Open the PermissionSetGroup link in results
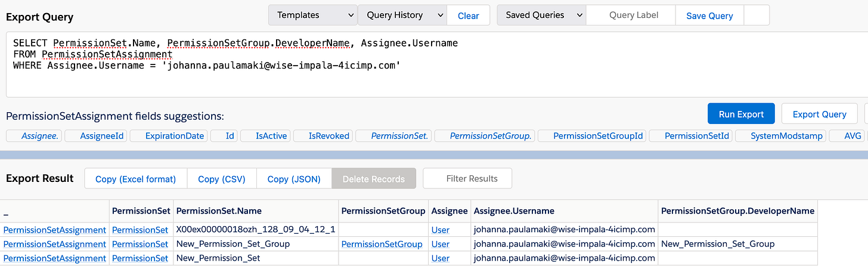Viewport: 868px width, 269px height. 382,244
